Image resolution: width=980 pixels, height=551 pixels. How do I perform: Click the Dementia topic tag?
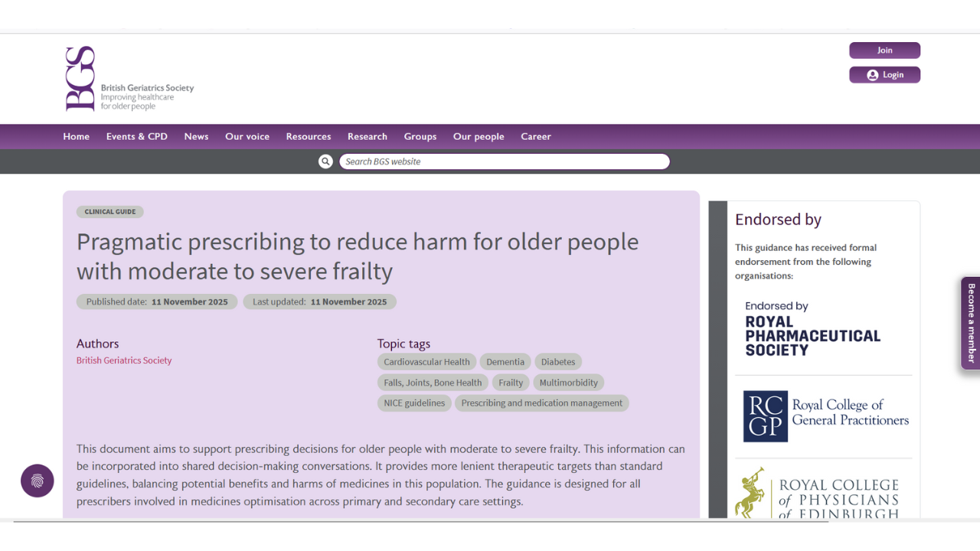[x=505, y=361]
